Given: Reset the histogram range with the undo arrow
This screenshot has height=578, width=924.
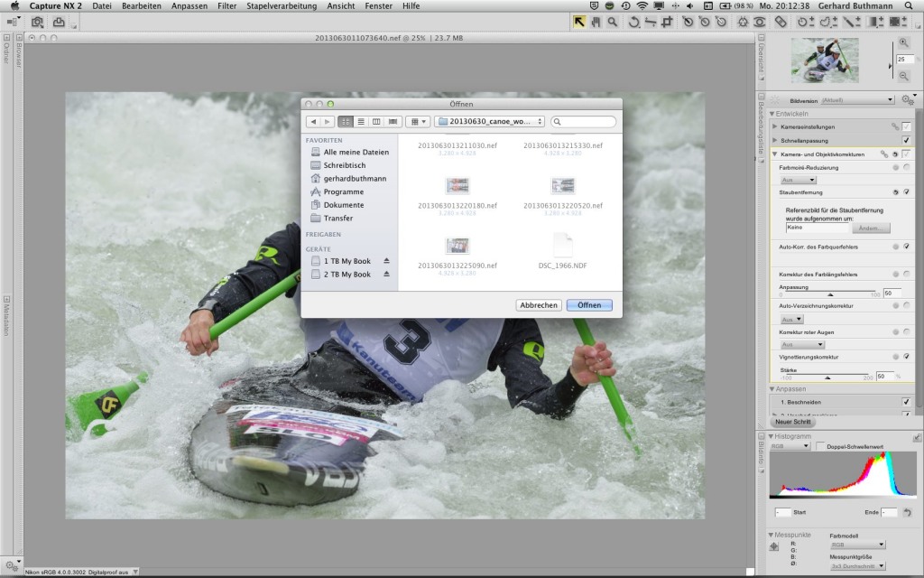Looking at the screenshot, I should [x=908, y=513].
